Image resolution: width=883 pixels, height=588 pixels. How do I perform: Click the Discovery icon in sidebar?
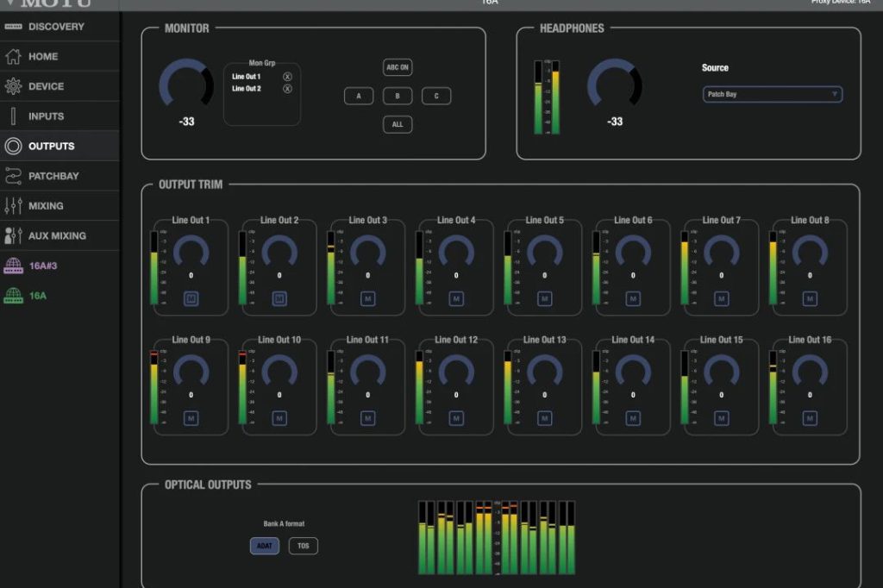(13, 27)
